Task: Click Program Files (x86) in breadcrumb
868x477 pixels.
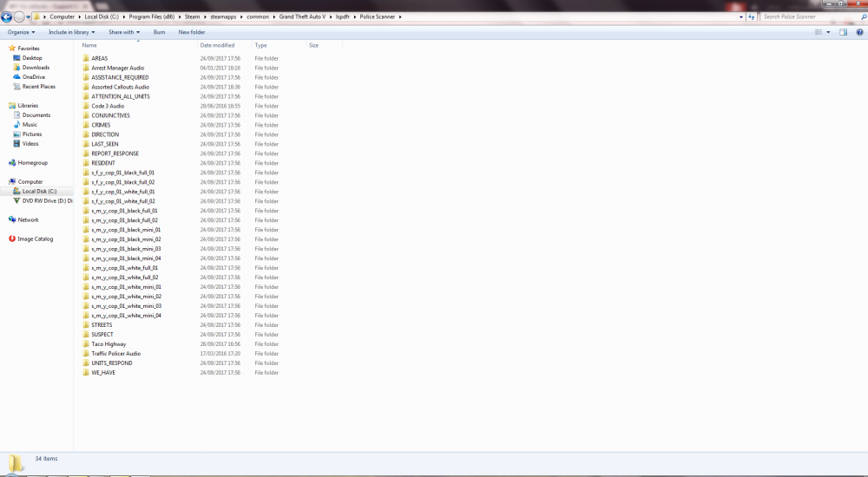Action: (x=152, y=16)
